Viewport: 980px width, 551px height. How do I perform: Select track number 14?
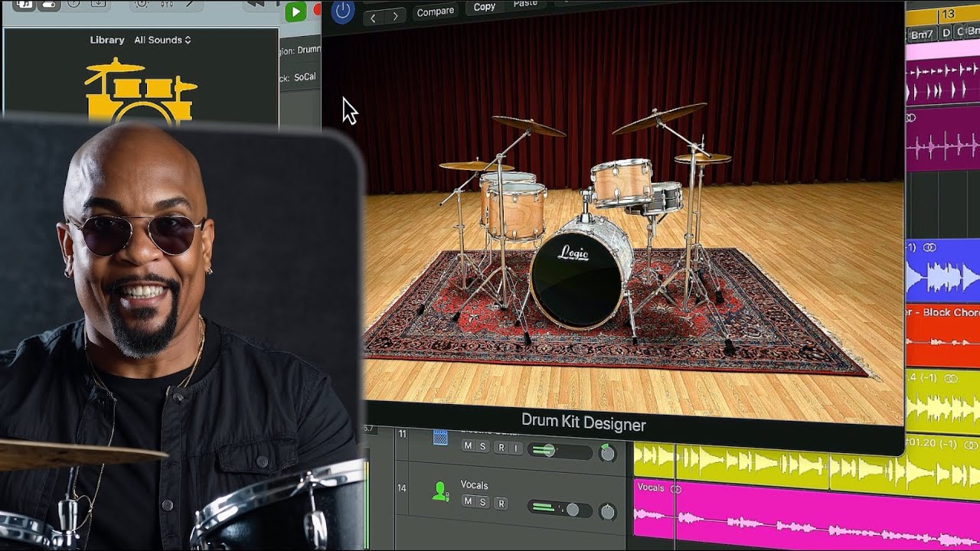[402, 488]
